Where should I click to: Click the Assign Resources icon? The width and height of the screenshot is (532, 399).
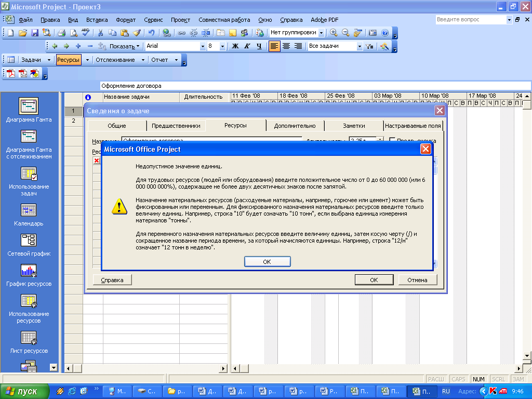coord(244,33)
